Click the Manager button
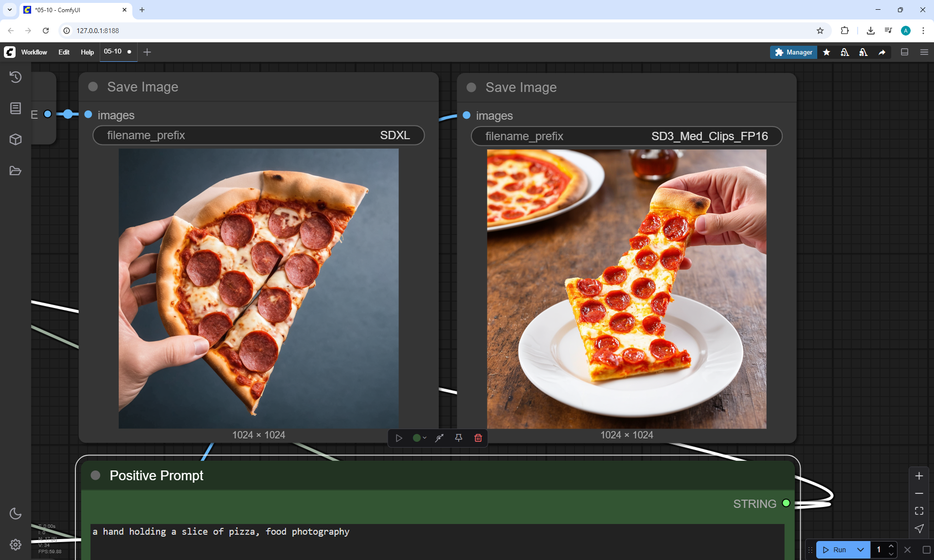934x560 pixels. click(793, 52)
